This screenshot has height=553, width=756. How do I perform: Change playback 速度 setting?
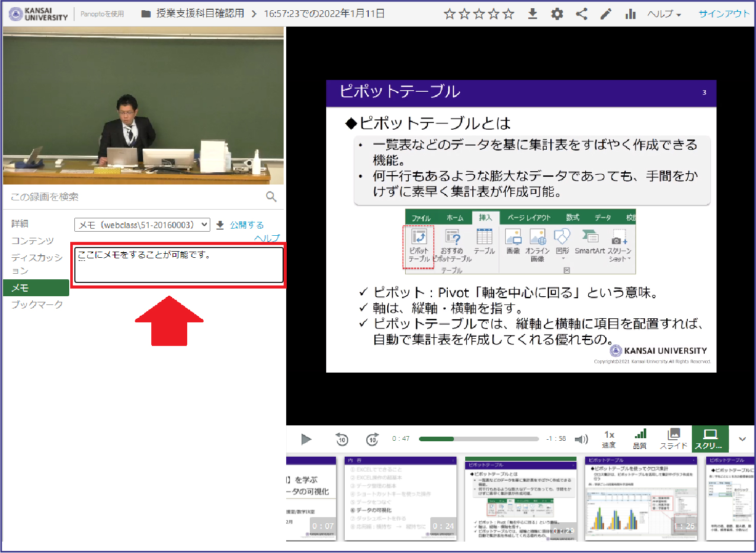click(609, 439)
